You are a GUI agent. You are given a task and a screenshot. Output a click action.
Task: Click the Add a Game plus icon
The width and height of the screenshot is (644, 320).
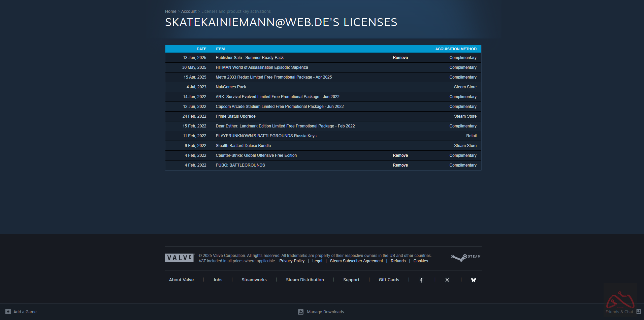(8, 312)
